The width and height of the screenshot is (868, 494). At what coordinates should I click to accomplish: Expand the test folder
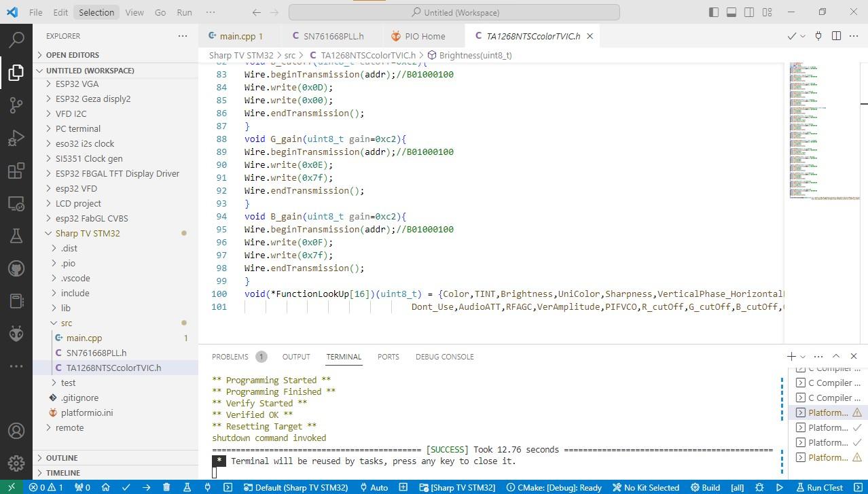(68, 383)
